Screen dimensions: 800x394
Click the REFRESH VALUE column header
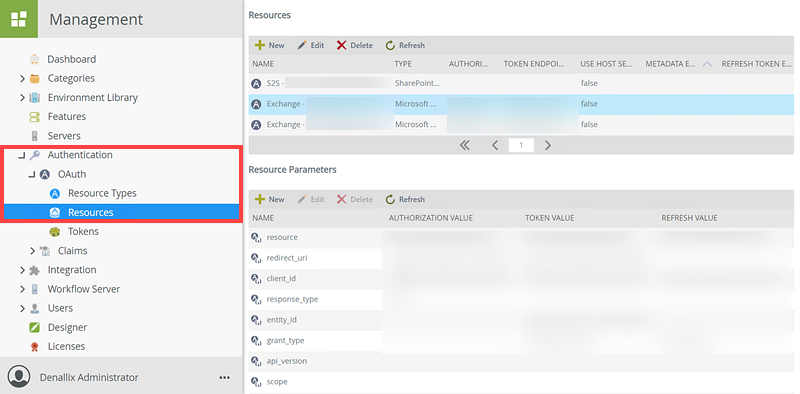pyautogui.click(x=689, y=218)
